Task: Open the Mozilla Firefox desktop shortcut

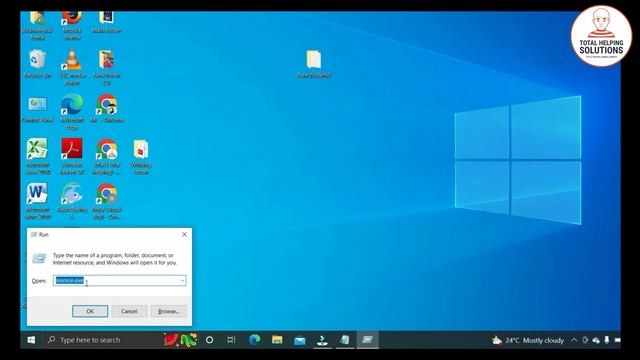Action: [72, 26]
